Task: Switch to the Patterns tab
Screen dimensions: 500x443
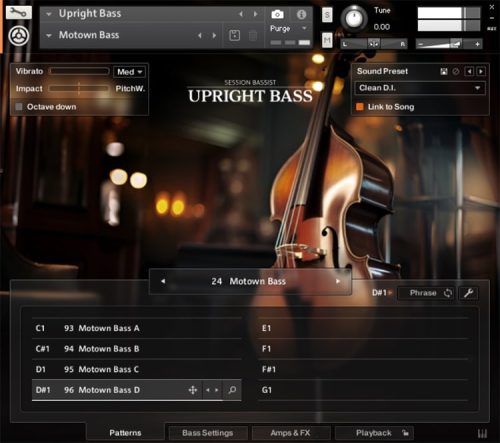Action: 125,433
